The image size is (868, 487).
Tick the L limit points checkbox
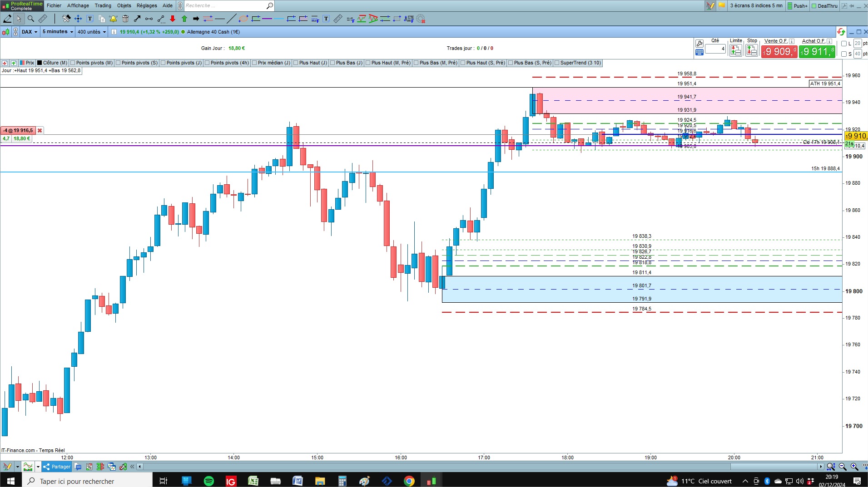click(x=844, y=44)
